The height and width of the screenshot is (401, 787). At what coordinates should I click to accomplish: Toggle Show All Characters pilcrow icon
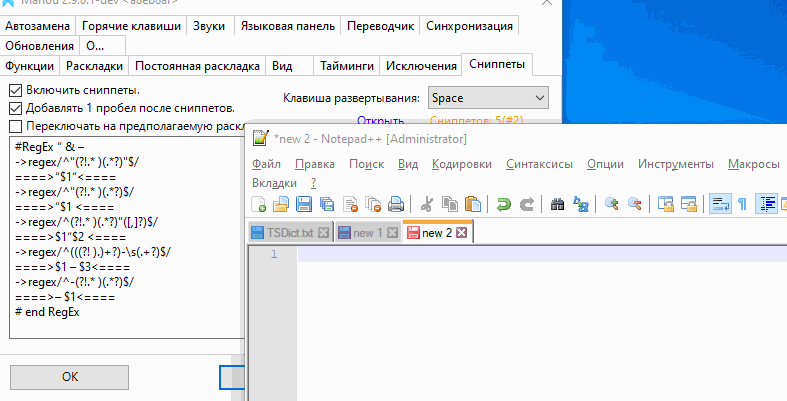coord(743,204)
